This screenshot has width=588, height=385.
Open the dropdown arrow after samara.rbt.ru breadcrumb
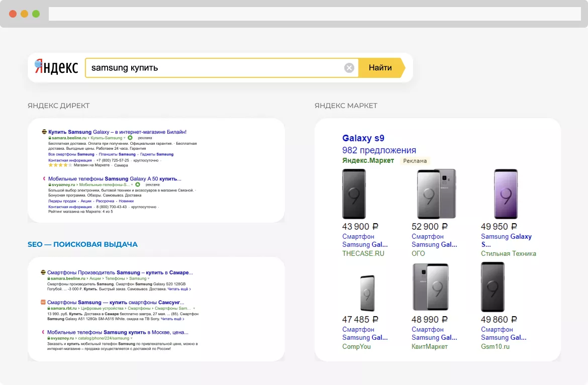pos(194,308)
